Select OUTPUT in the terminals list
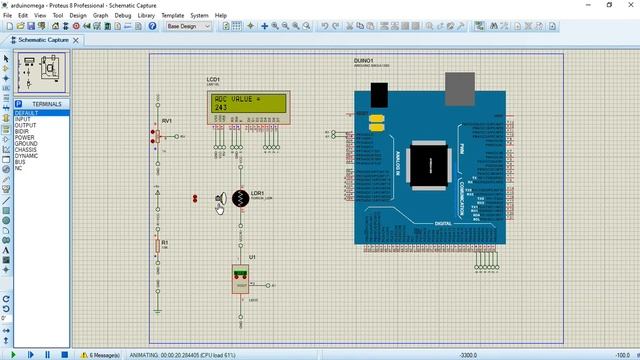This screenshot has width=640, height=360. click(42, 125)
